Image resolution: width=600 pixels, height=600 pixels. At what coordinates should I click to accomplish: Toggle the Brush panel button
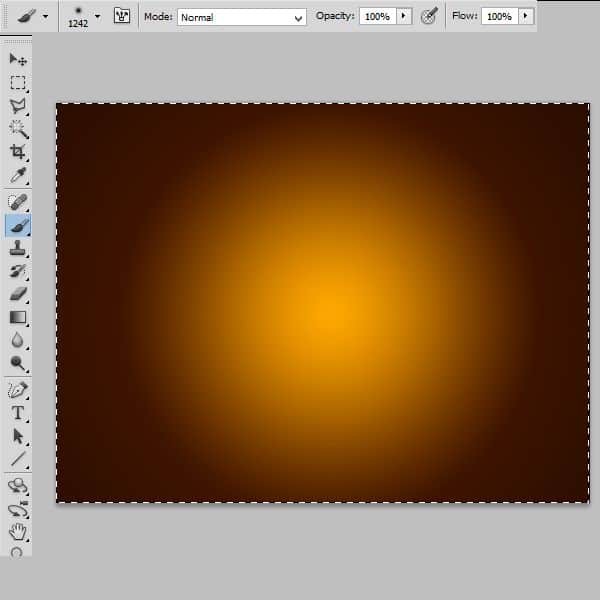[122, 16]
